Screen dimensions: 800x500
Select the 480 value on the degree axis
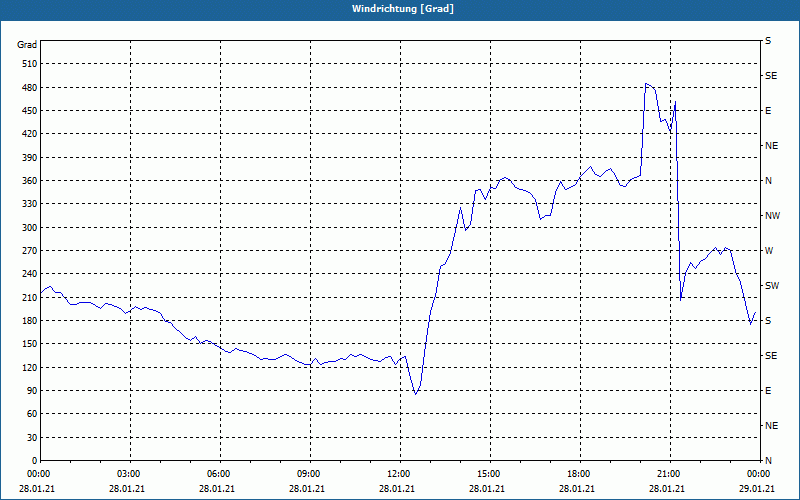tap(30, 88)
